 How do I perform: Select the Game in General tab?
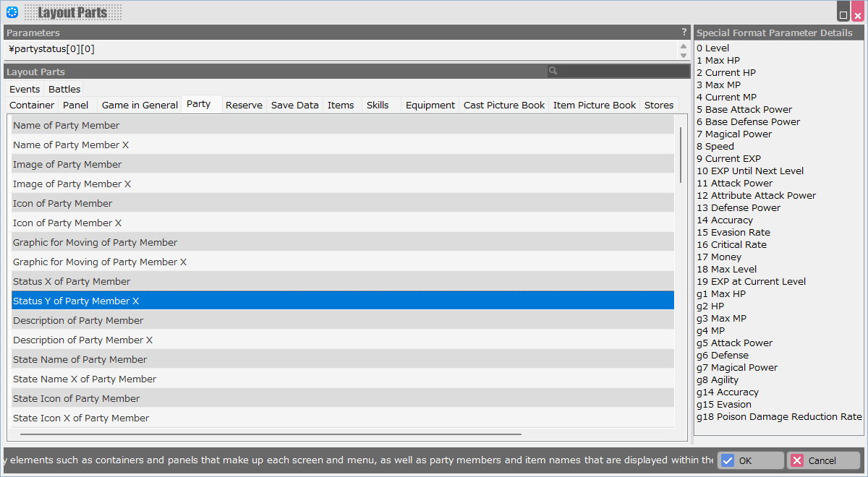[x=140, y=105]
